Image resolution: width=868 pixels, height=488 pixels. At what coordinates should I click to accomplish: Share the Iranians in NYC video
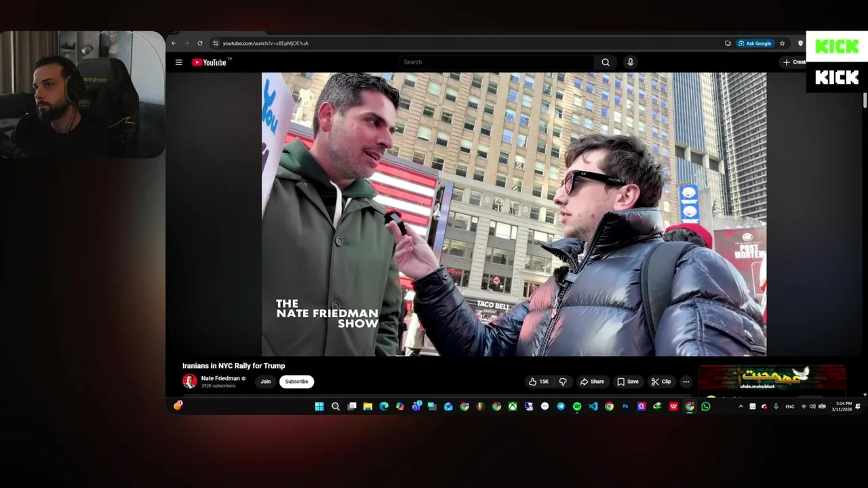(592, 382)
